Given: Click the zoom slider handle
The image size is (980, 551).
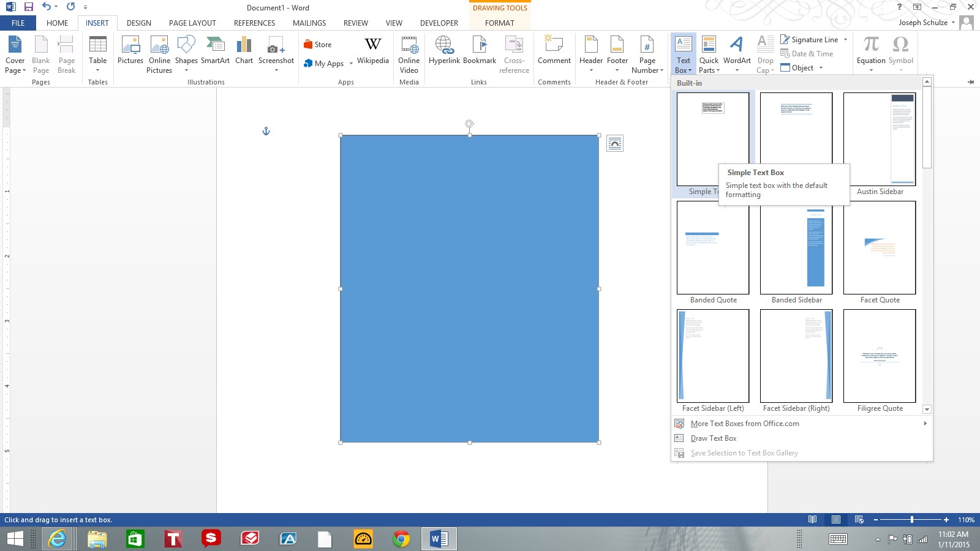Looking at the screenshot, I should click(x=912, y=520).
